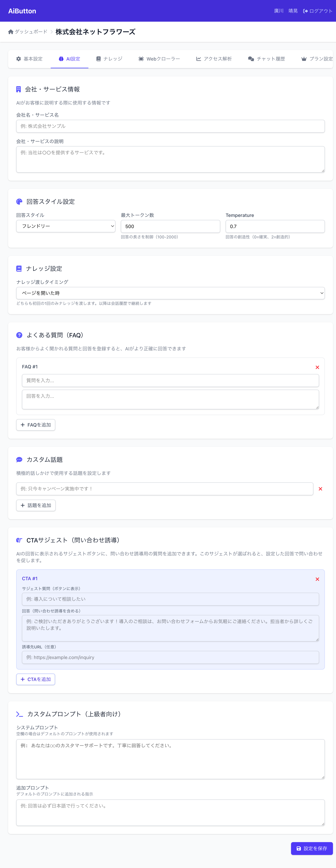Open the 回答スタイル dropdown showing フレンドリー
Viewport: 336px width, 868px height.
[66, 226]
